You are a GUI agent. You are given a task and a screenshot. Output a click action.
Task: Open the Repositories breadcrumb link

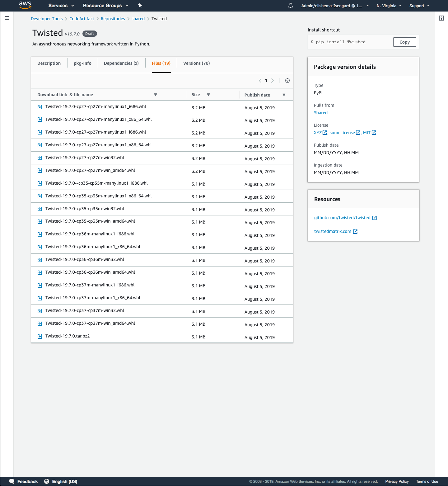[113, 19]
